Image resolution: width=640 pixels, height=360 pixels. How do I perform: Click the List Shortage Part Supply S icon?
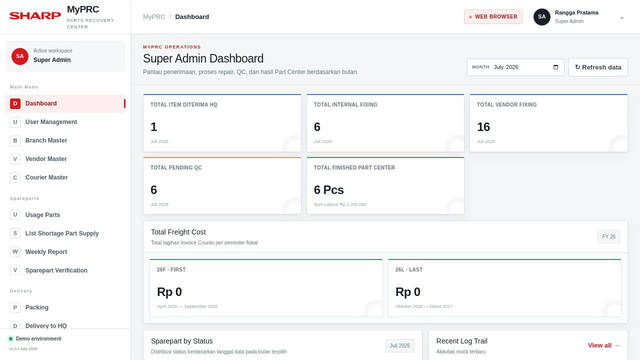(x=15, y=233)
